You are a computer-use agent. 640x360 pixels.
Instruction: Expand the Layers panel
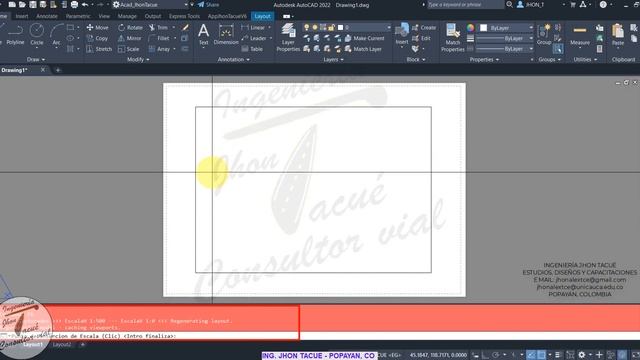(x=333, y=59)
